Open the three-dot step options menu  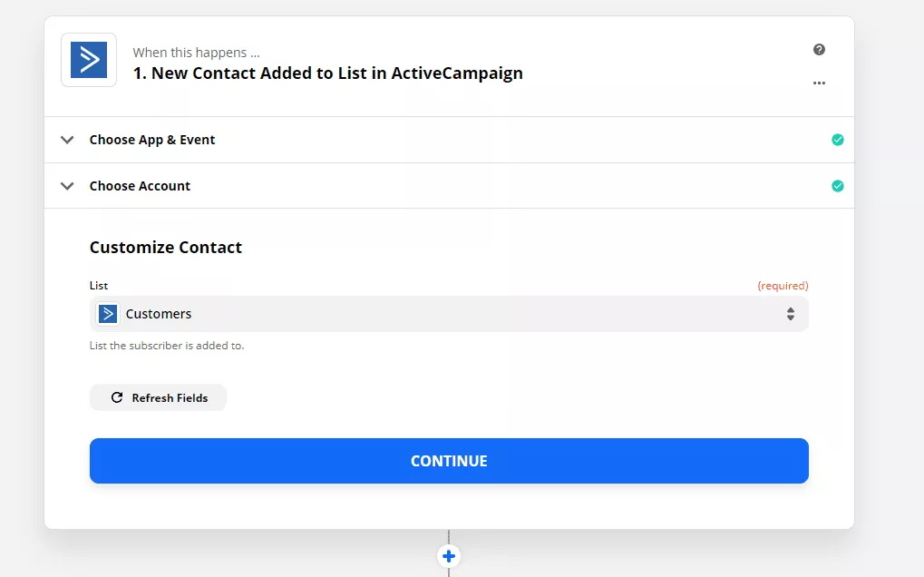click(819, 83)
